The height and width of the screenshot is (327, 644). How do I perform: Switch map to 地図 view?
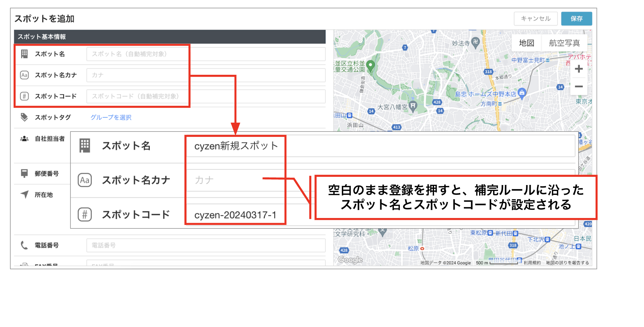pyautogui.click(x=527, y=43)
